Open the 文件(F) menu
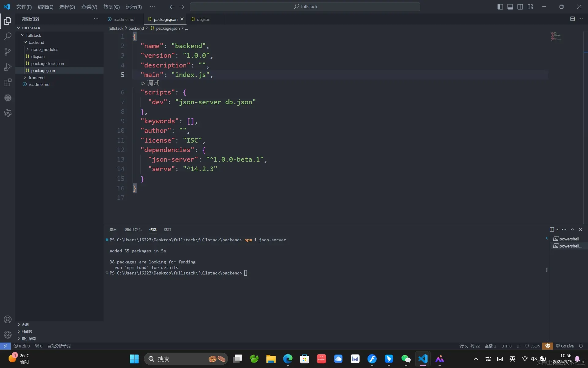This screenshot has height=368, width=588. click(24, 7)
